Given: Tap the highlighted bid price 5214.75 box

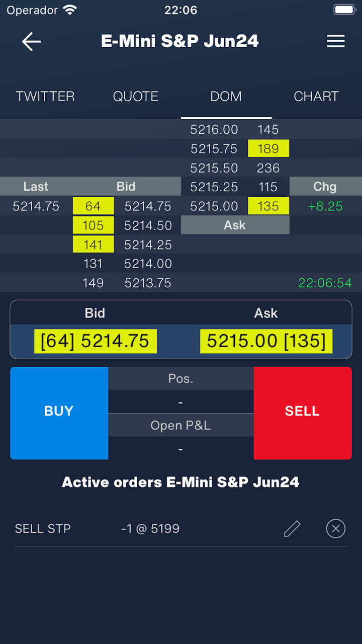Looking at the screenshot, I should coord(96,341).
